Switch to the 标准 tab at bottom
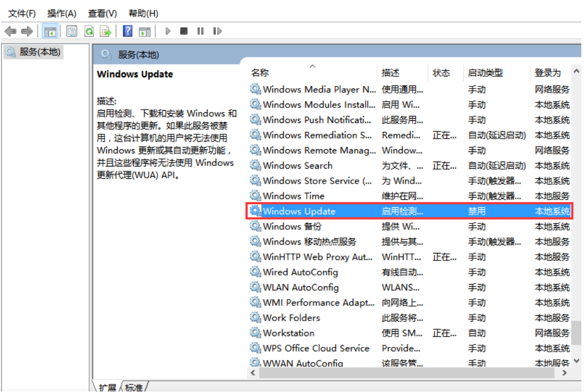The width and height of the screenshot is (584, 392). pos(134,387)
